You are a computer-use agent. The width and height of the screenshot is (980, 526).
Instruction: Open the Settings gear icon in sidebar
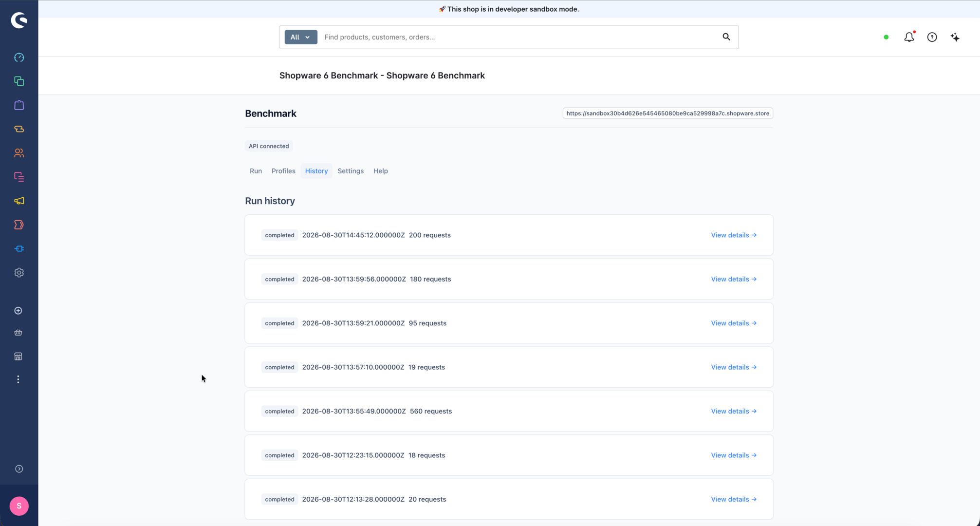(x=19, y=273)
